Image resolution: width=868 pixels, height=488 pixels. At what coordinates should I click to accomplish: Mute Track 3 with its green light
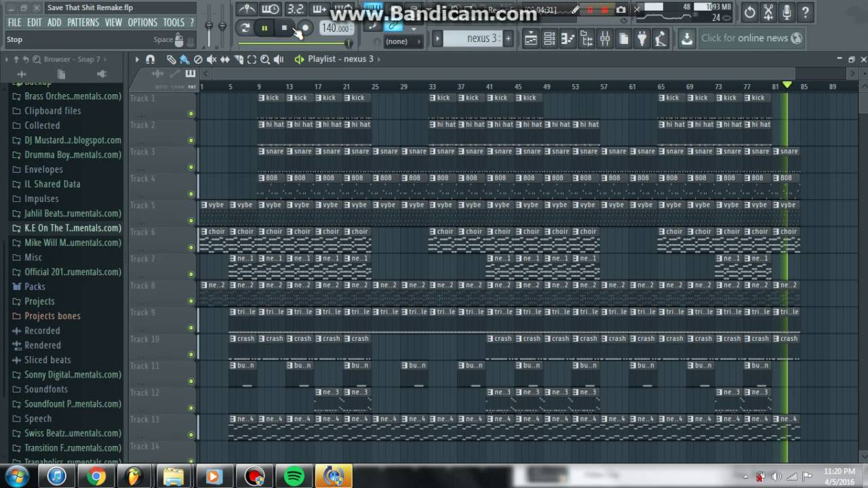point(191,167)
